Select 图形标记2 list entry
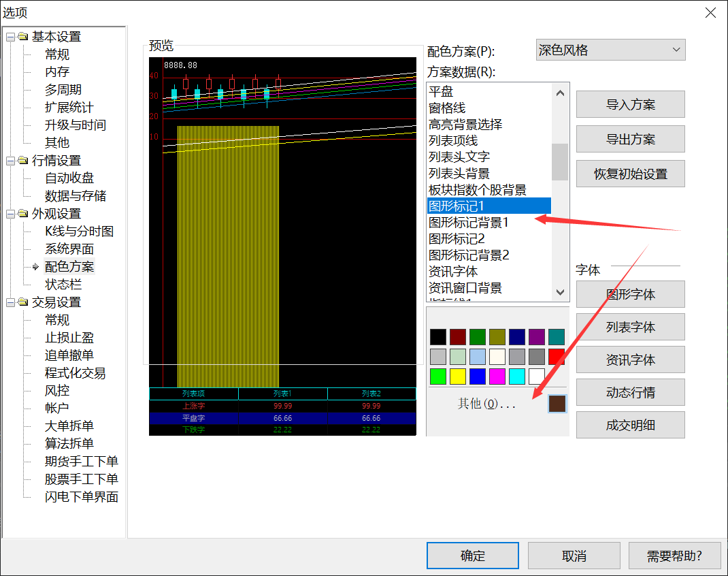The height and width of the screenshot is (576, 728). coord(489,239)
